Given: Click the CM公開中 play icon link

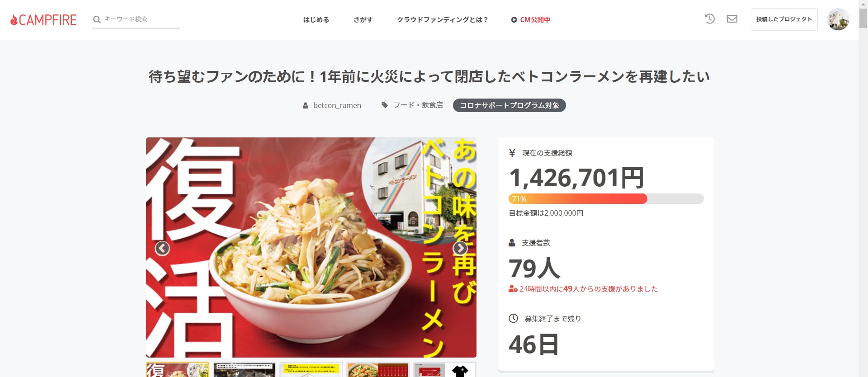Looking at the screenshot, I should (531, 19).
